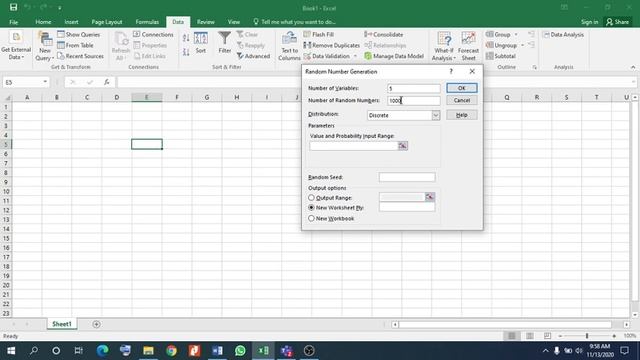
Task: Open the File tab
Action: 13,22
